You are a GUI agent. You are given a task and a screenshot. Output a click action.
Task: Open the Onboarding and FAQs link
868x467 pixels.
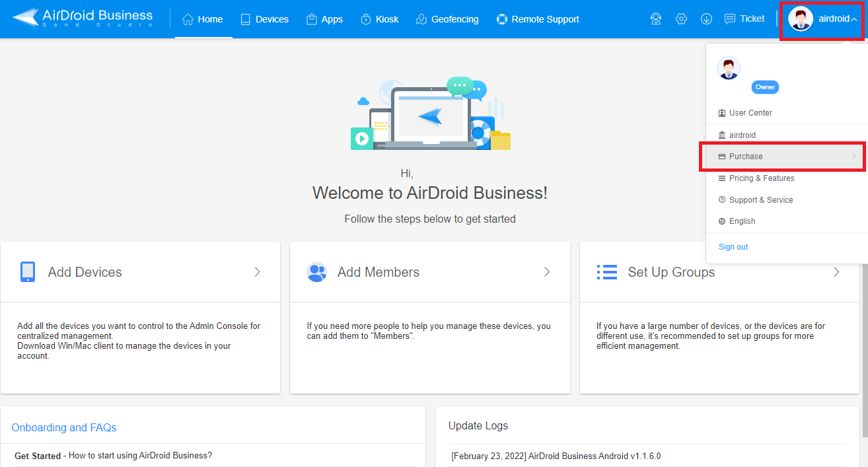click(64, 428)
